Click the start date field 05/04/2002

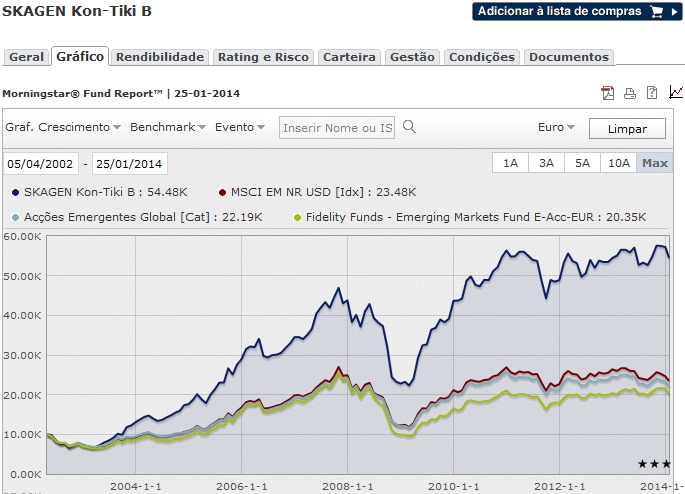click(41, 164)
